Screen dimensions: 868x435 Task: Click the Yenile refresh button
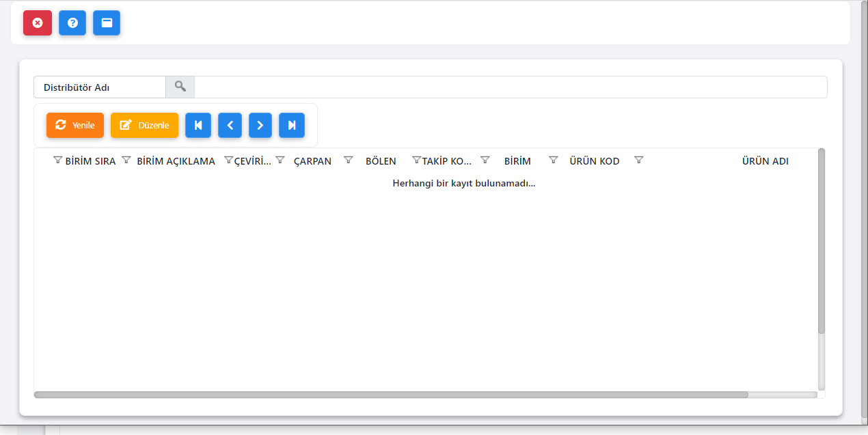75,125
